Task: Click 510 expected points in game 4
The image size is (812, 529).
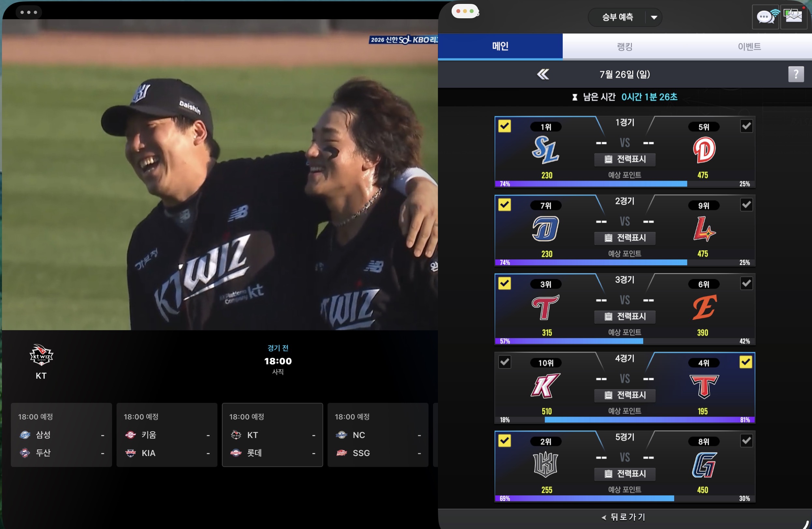Action: click(546, 412)
